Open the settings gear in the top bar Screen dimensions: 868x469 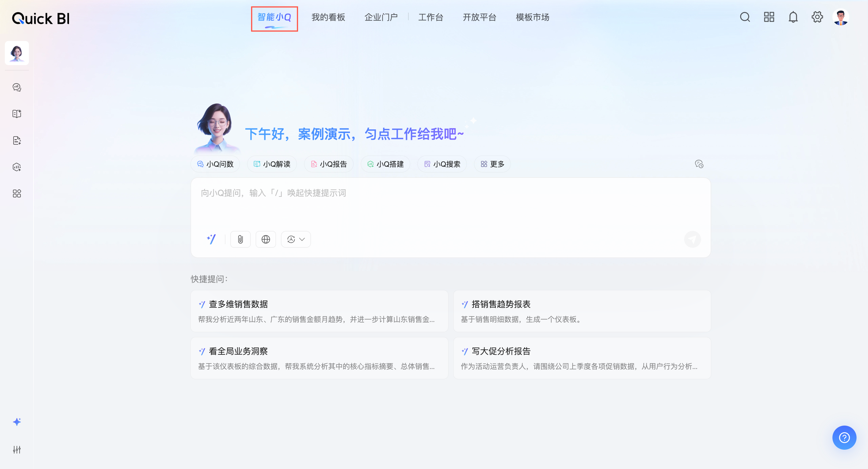pos(817,17)
